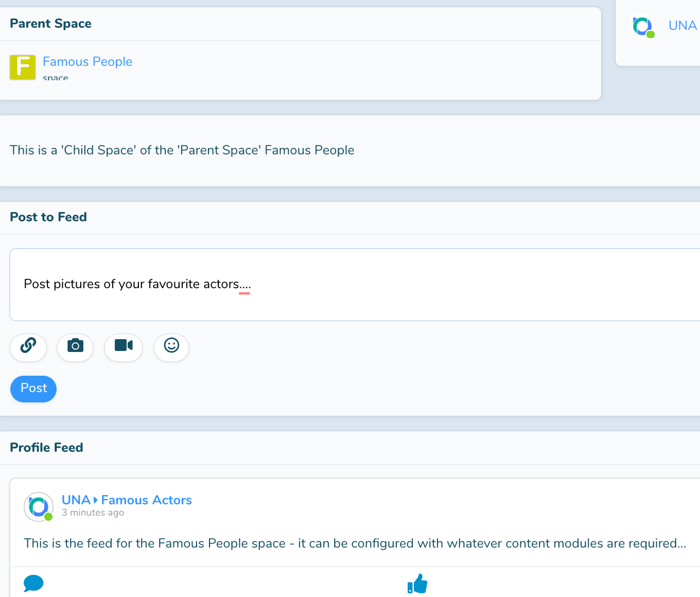Image resolution: width=700 pixels, height=597 pixels.
Task: Click the yellow Famous People 'F' avatar
Action: [23, 67]
